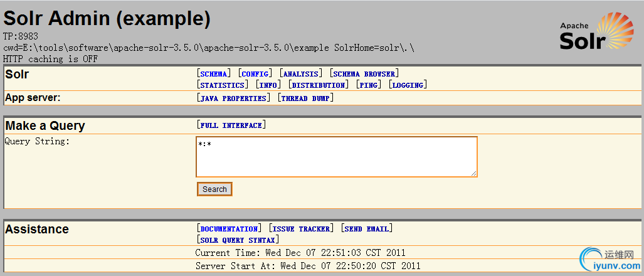644x276 pixels.
Task: View JAVA PROPERTIES
Action: coord(234,98)
